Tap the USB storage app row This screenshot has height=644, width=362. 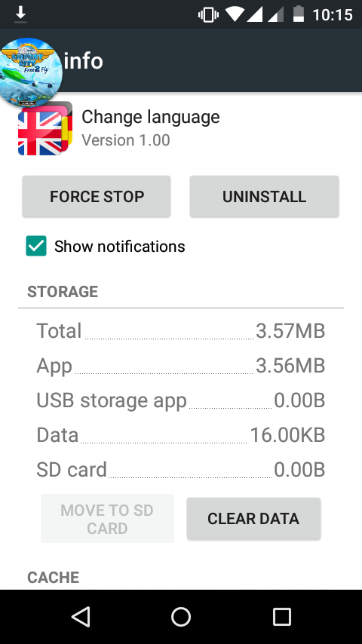click(181, 400)
